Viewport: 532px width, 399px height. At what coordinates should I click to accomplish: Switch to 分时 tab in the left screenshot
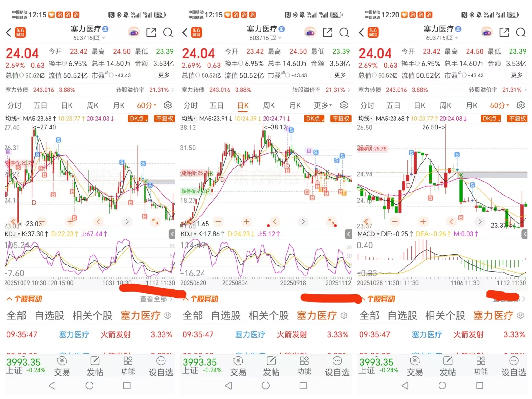(14, 105)
